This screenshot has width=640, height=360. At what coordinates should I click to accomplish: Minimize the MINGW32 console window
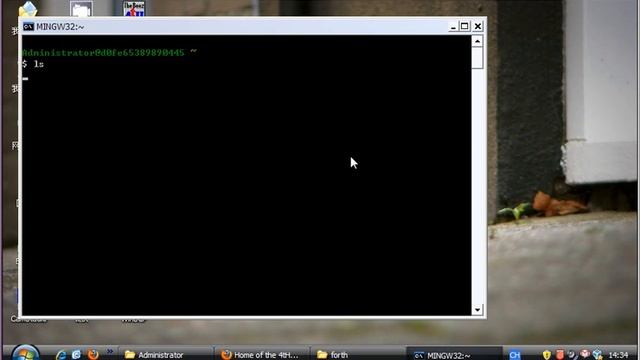coord(453,27)
